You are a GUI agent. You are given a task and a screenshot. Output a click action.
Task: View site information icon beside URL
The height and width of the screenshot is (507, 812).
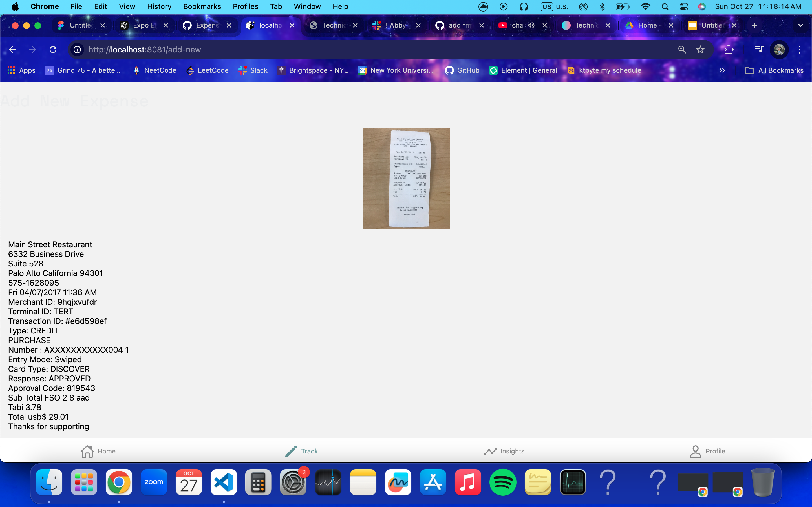[78, 50]
